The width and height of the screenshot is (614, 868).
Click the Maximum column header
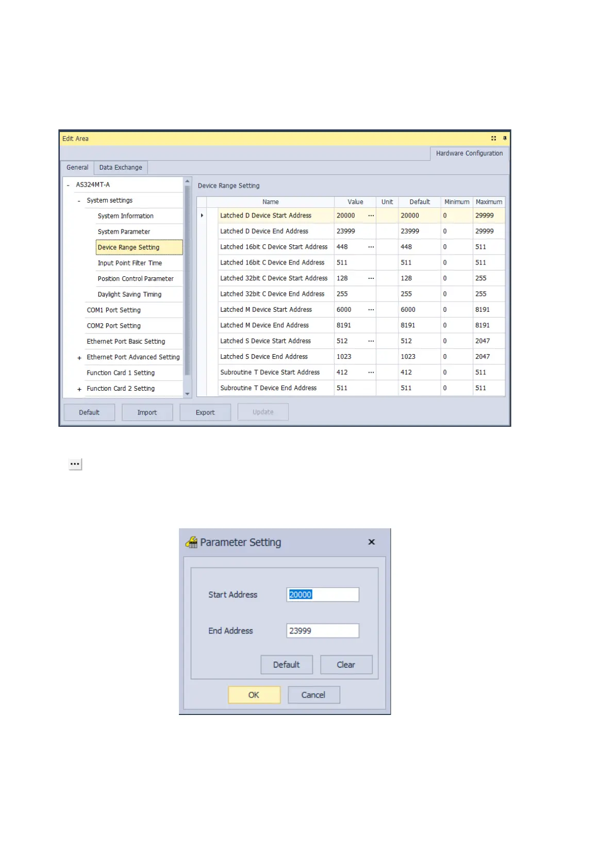click(x=489, y=202)
